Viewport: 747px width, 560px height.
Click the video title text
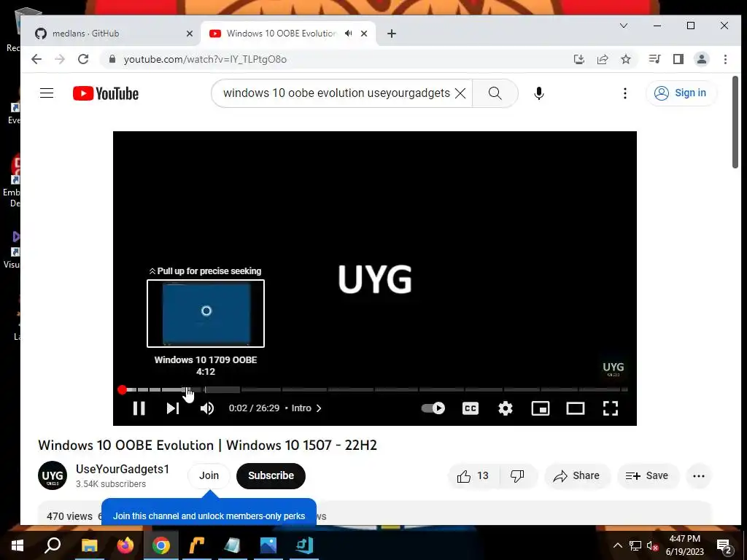click(x=208, y=446)
